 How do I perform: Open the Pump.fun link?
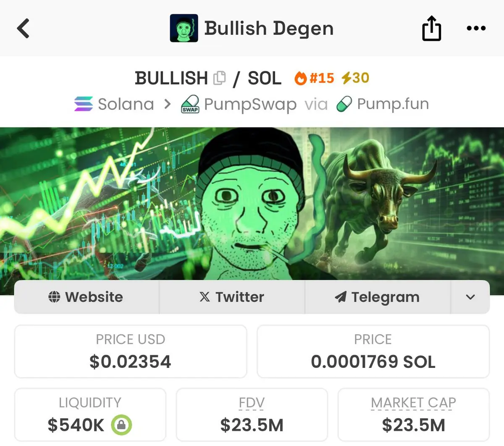[383, 104]
